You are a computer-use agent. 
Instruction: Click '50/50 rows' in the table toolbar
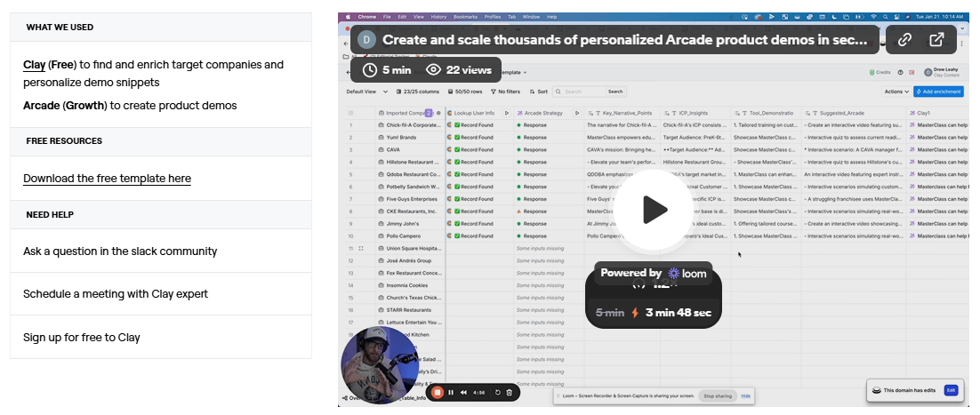coord(465,92)
